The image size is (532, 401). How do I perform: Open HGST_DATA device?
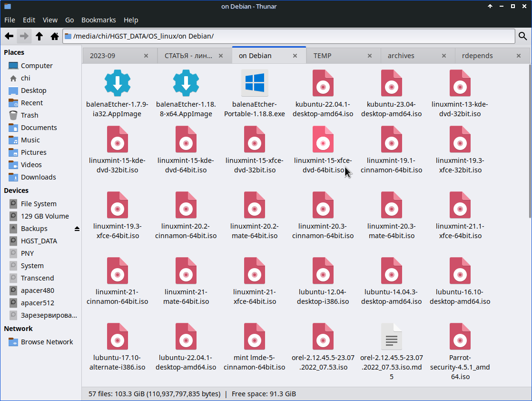pyautogui.click(x=39, y=241)
